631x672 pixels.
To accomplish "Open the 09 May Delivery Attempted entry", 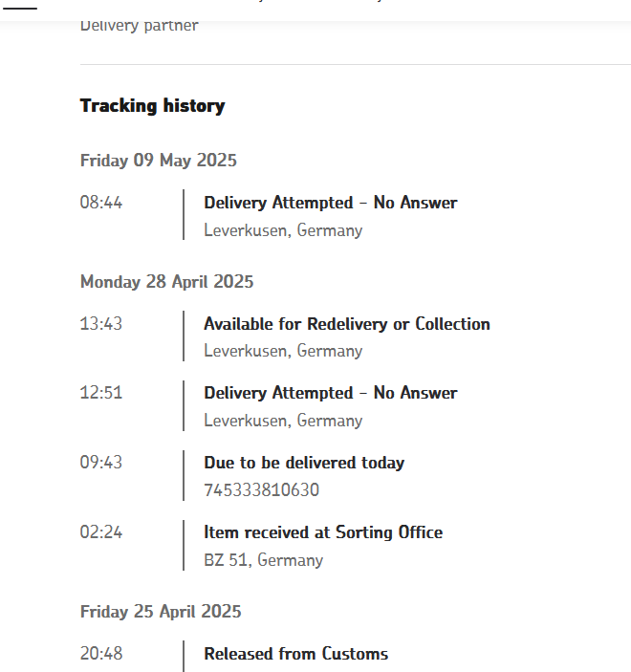I will [331, 203].
